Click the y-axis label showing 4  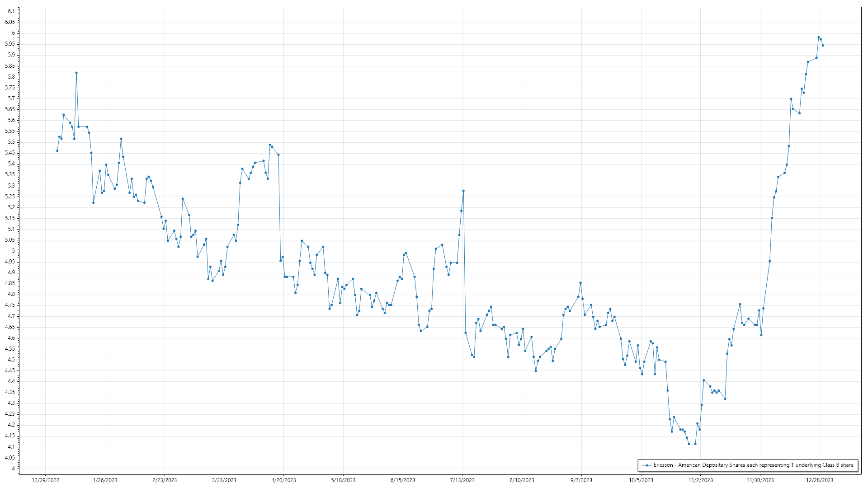pyautogui.click(x=13, y=469)
